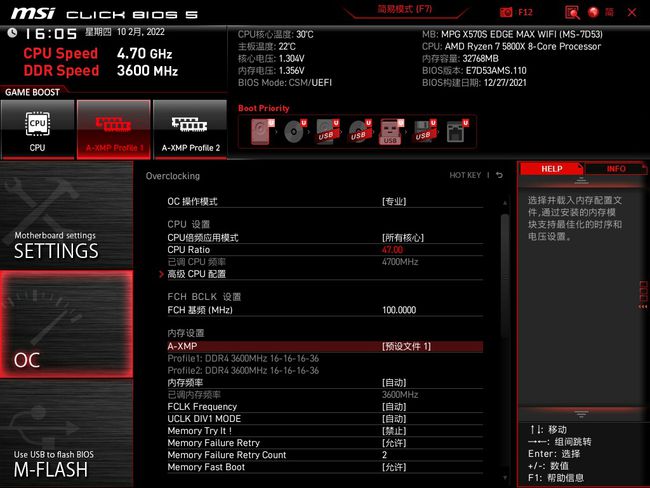Select the hard disk boot device icon
The width and height of the screenshot is (650, 488).
(x=262, y=132)
